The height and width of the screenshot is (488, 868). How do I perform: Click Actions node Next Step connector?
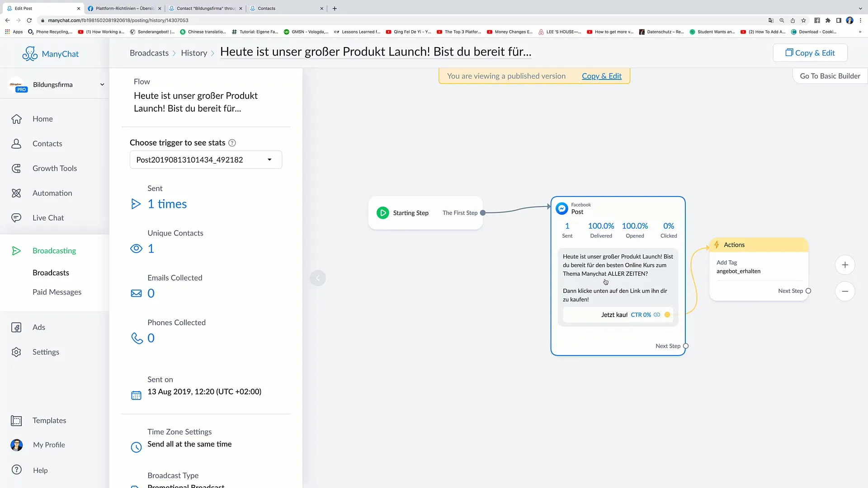tap(808, 291)
